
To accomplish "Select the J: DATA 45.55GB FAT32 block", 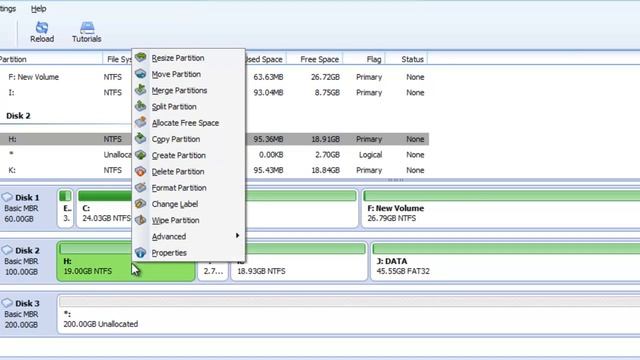I will coord(505,261).
